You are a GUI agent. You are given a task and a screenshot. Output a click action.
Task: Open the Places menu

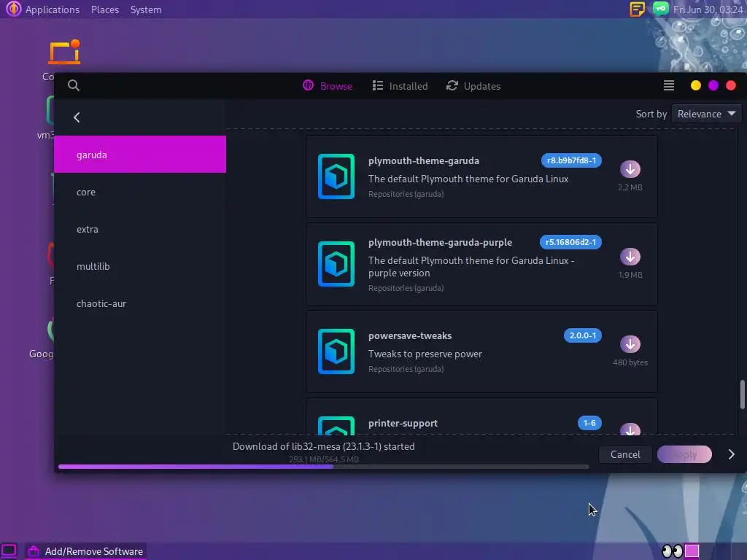tap(105, 9)
